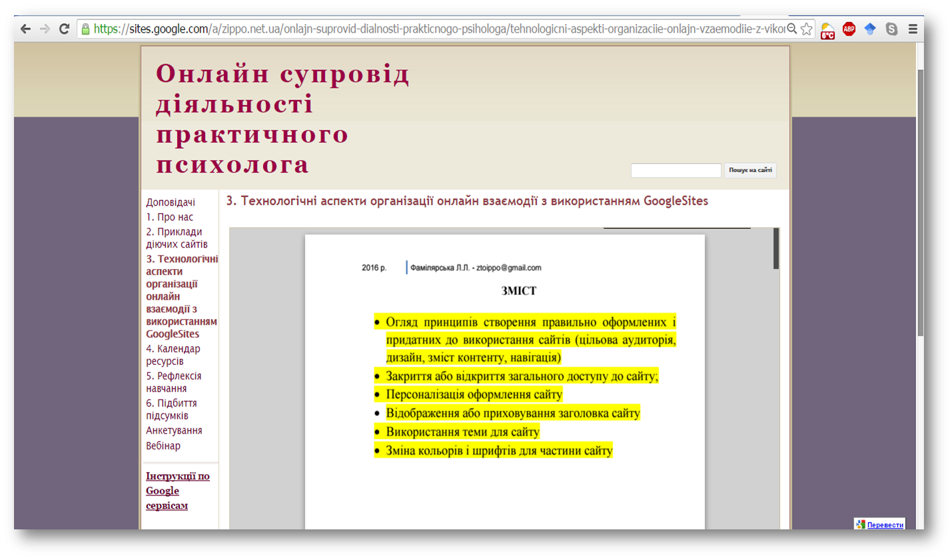Open the 'Доповідачі' sidebar link
Viewport: 952px width, 560px height.
[171, 202]
